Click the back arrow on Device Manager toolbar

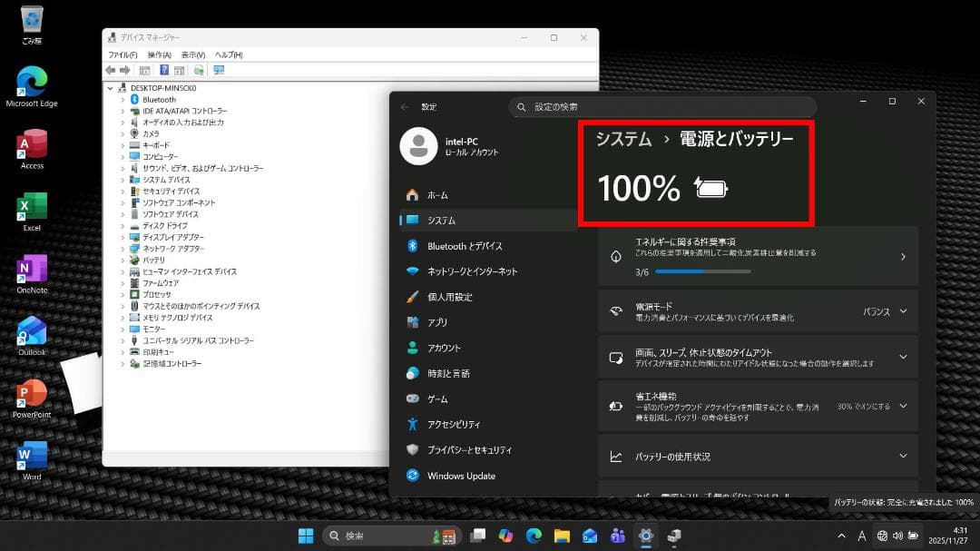coord(111,70)
